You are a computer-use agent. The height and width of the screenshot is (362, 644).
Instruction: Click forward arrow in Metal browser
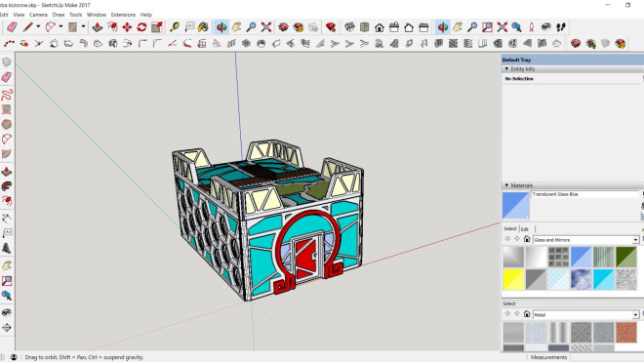coord(517,314)
